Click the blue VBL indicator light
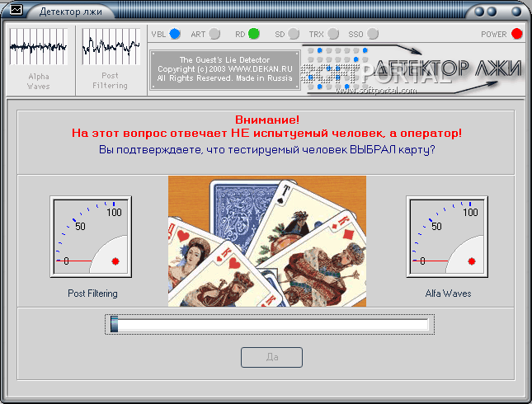Image resolution: width=532 pixels, height=404 pixels. (175, 34)
